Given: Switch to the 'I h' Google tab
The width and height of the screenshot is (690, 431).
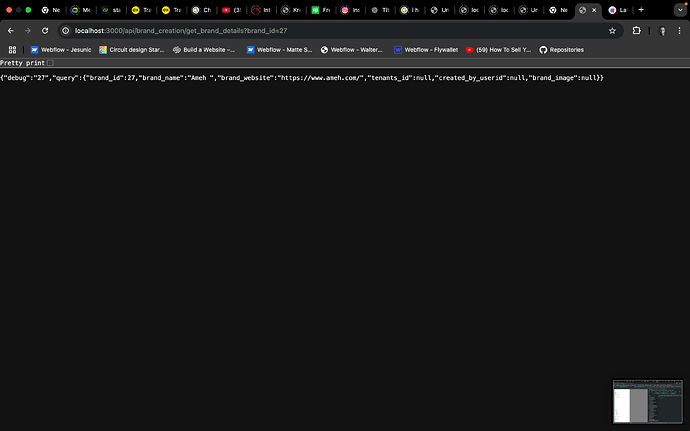Looking at the screenshot, I should tap(410, 10).
